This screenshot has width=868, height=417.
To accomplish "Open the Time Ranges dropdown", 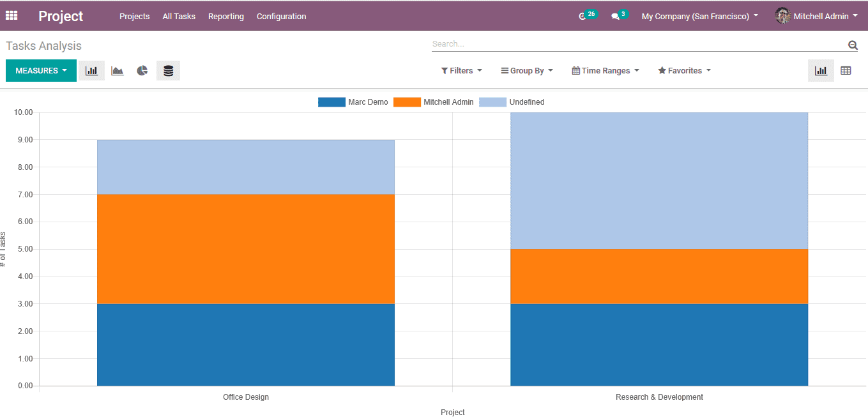I will click(x=605, y=70).
